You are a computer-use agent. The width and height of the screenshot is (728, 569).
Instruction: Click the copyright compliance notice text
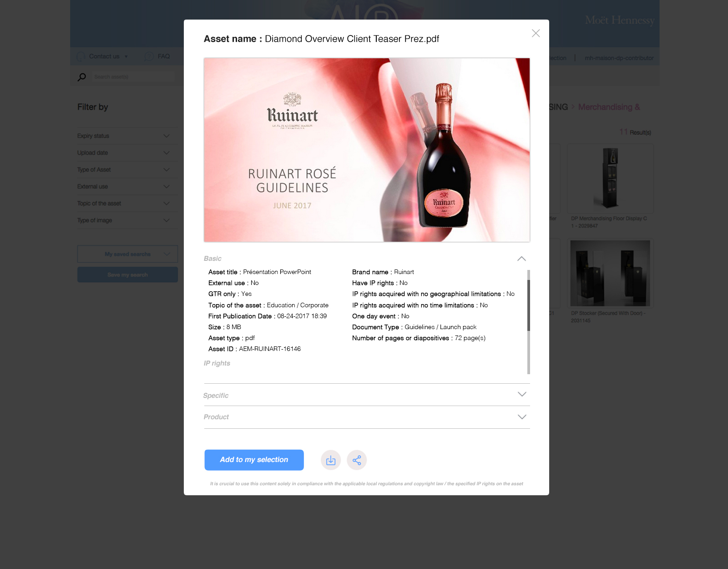pos(366,484)
